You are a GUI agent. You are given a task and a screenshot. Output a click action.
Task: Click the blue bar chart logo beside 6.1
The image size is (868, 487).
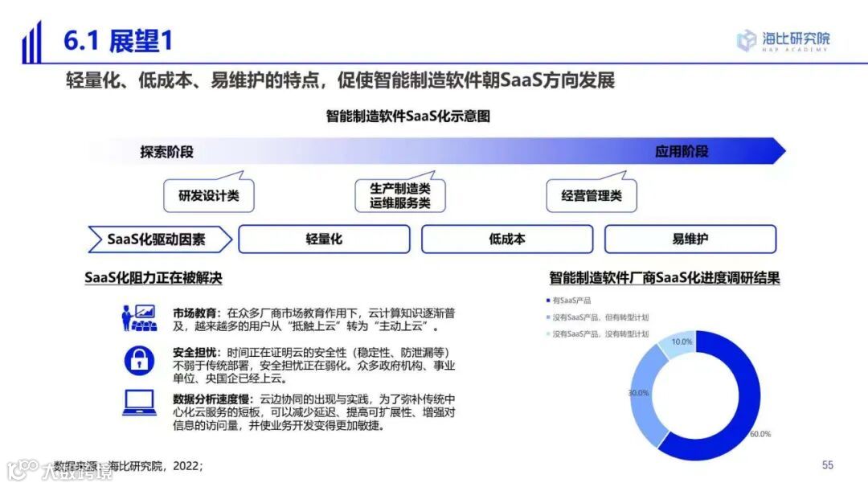pyautogui.click(x=31, y=43)
